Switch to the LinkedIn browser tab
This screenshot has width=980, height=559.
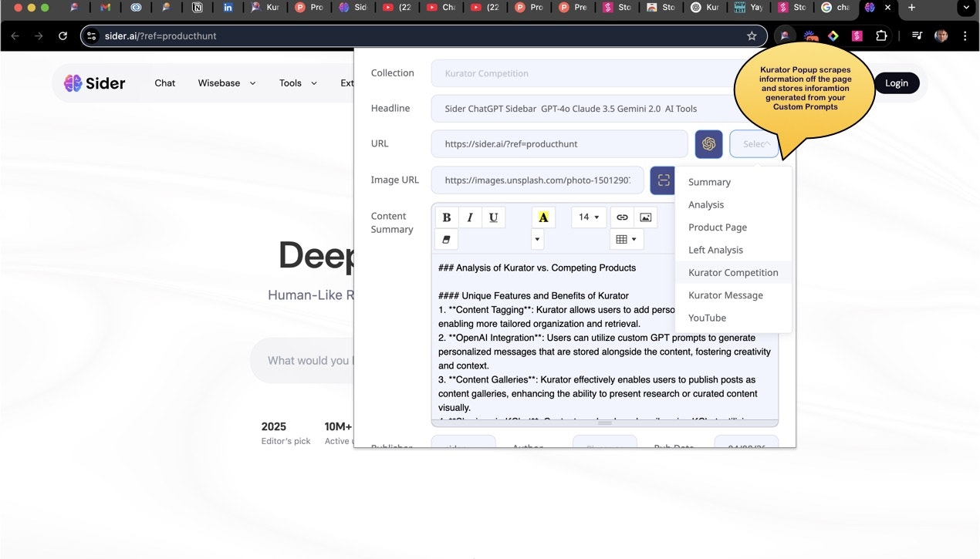pyautogui.click(x=228, y=8)
